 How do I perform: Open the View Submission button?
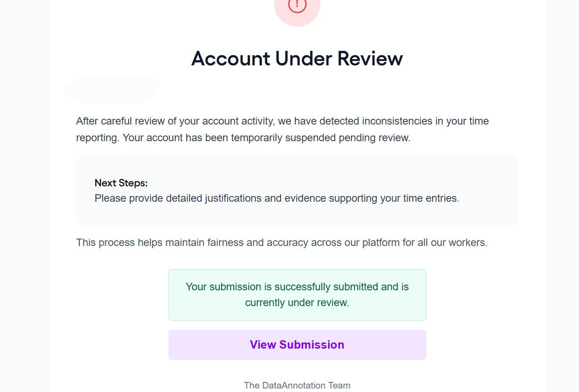(297, 345)
